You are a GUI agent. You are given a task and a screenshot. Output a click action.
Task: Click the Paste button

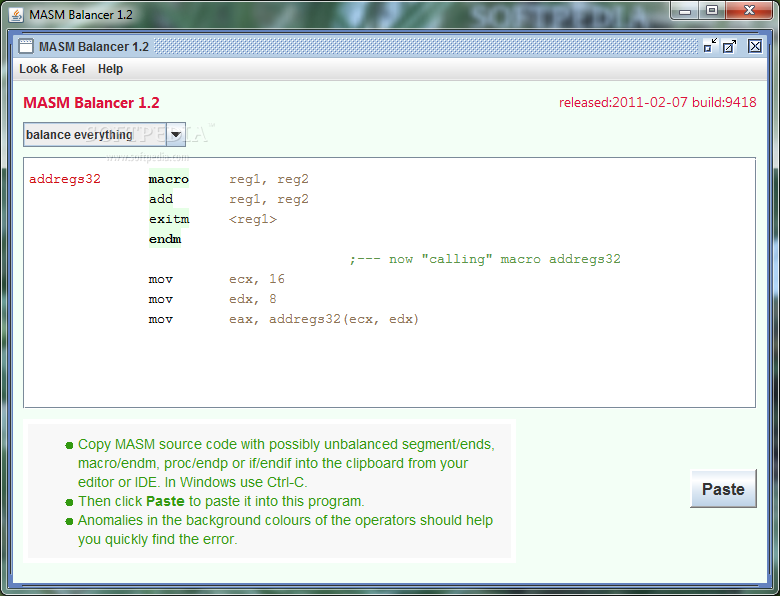coord(723,489)
